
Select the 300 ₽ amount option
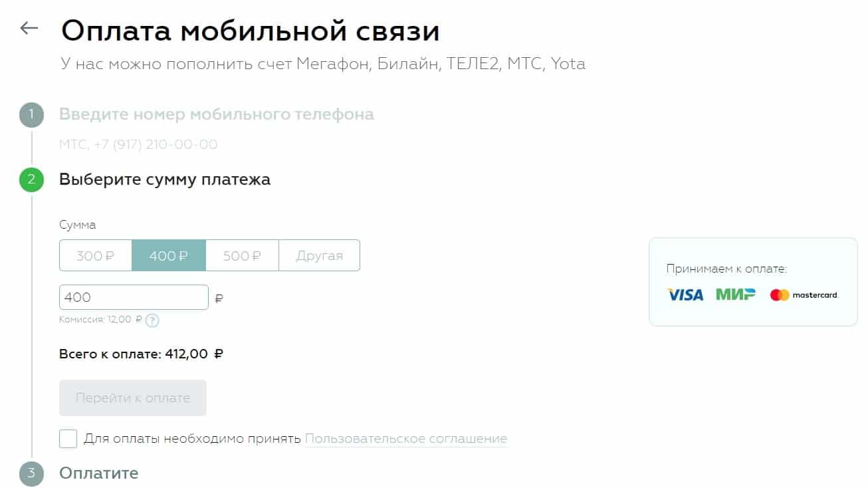pos(96,255)
